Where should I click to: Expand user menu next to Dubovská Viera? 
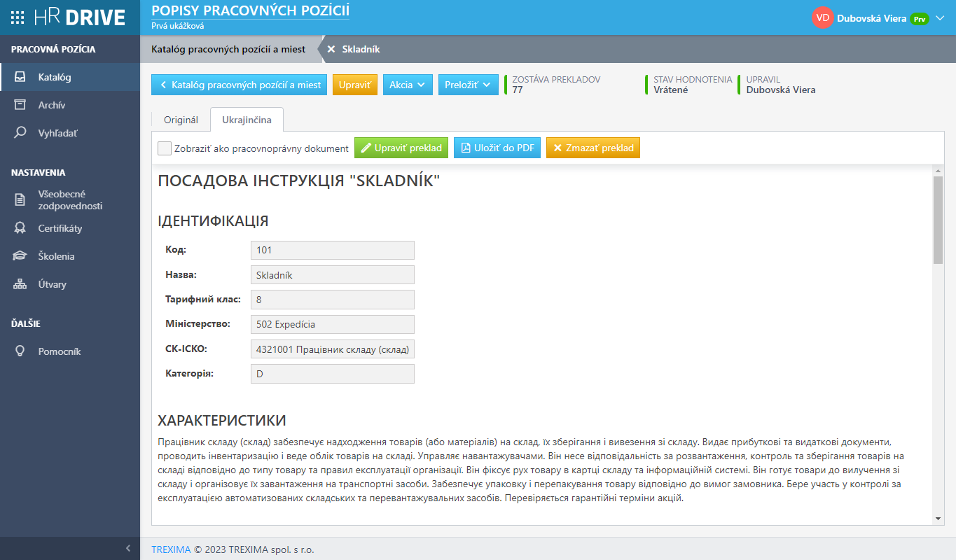[940, 18]
